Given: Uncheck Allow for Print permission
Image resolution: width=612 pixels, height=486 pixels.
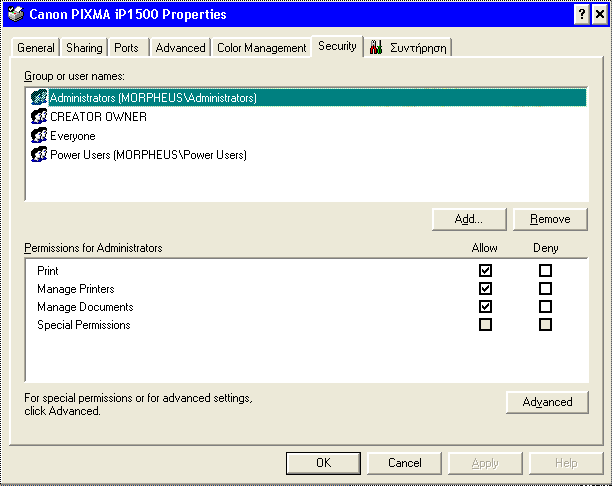Looking at the screenshot, I should 485,271.
